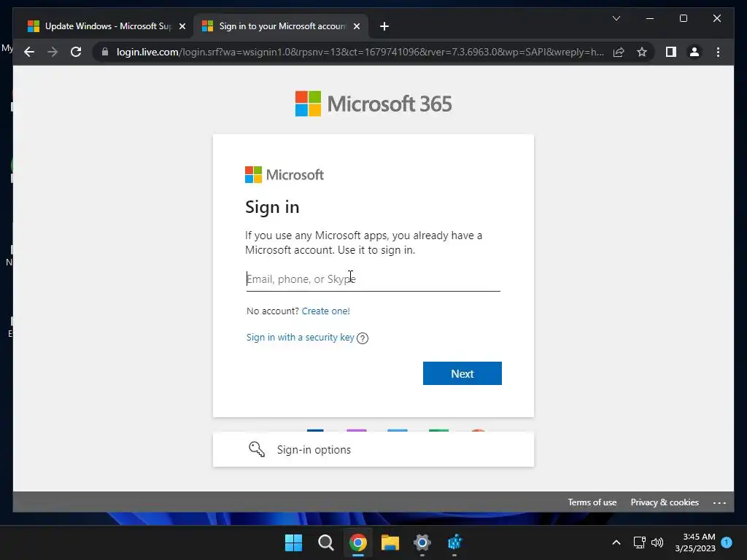Open footer ellipsis more options
The height and width of the screenshot is (560, 747).
719,503
